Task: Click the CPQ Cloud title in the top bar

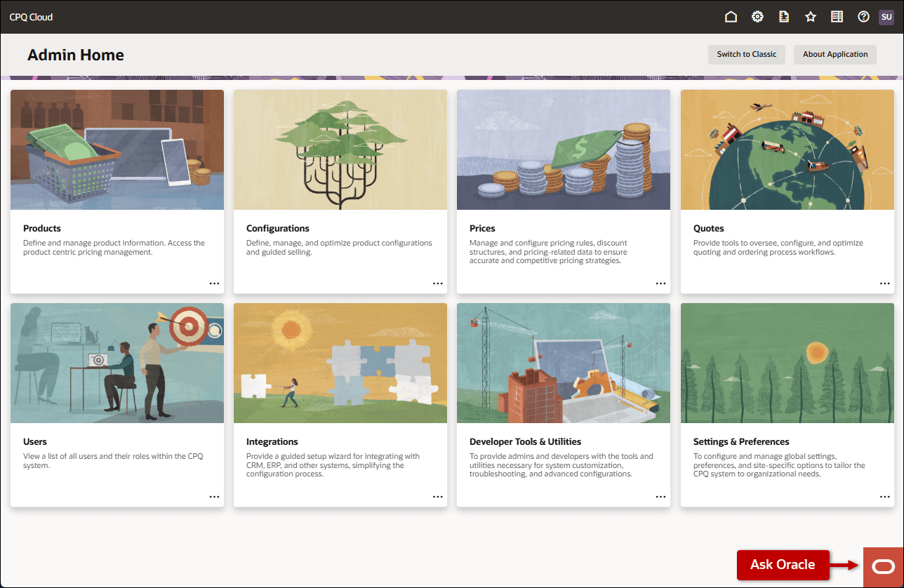Action: pyautogui.click(x=31, y=16)
